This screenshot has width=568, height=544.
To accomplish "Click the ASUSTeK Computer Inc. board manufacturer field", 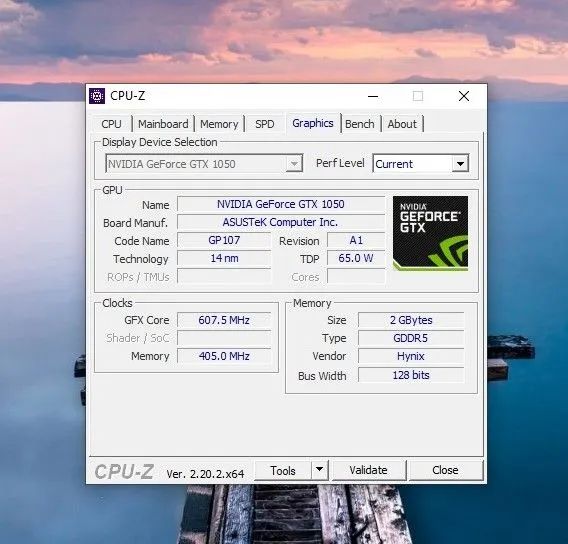I will pyautogui.click(x=281, y=222).
